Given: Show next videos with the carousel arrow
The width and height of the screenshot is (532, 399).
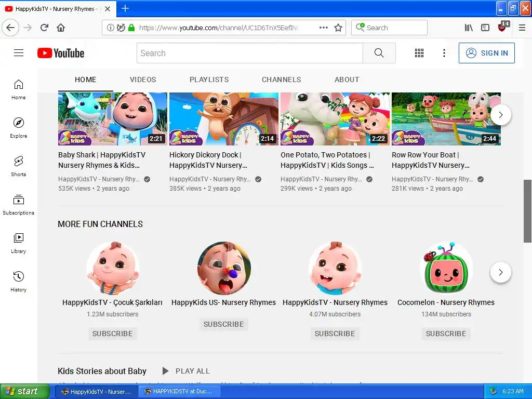Looking at the screenshot, I should click(x=500, y=115).
